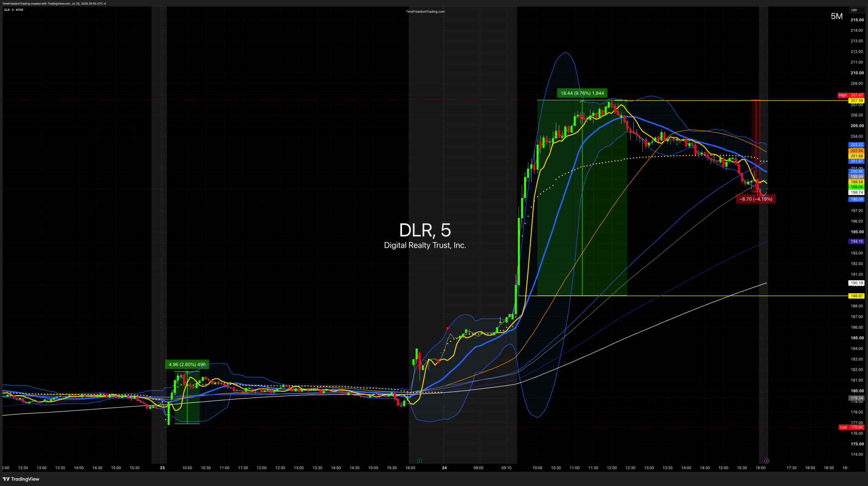Image resolution: width=868 pixels, height=486 pixels.
Task: Click the yellow 188.97 price line label
Action: click(x=856, y=296)
